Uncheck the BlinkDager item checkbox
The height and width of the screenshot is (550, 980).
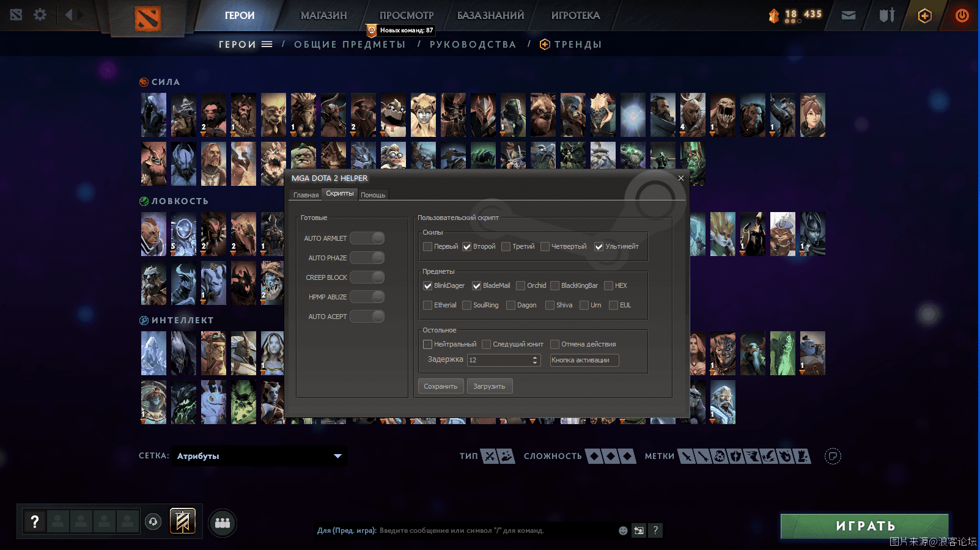tap(428, 286)
